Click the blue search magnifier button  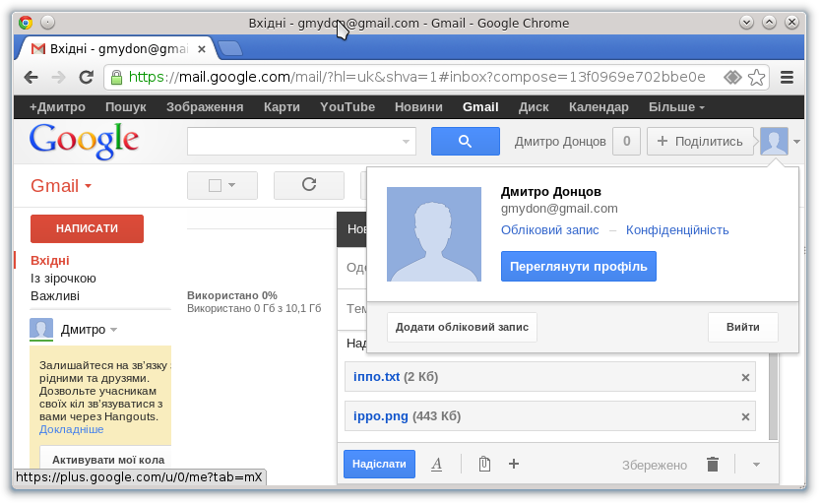[x=465, y=142]
